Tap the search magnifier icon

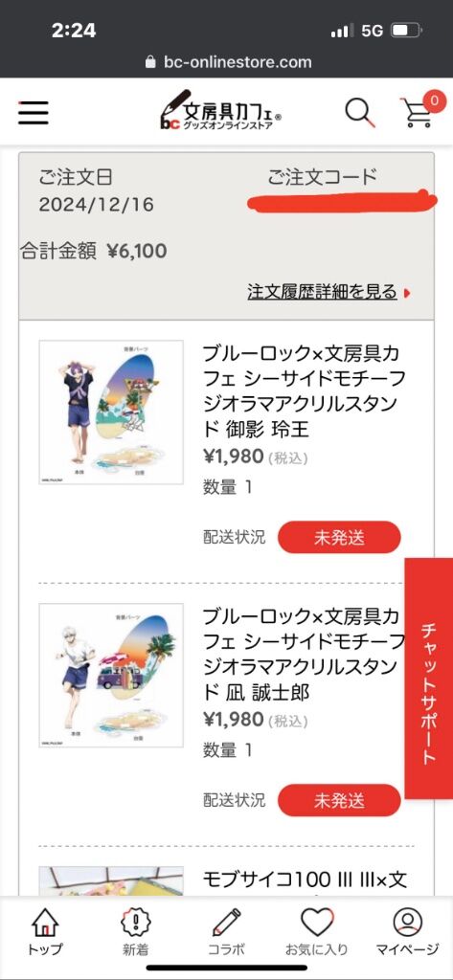point(360,113)
